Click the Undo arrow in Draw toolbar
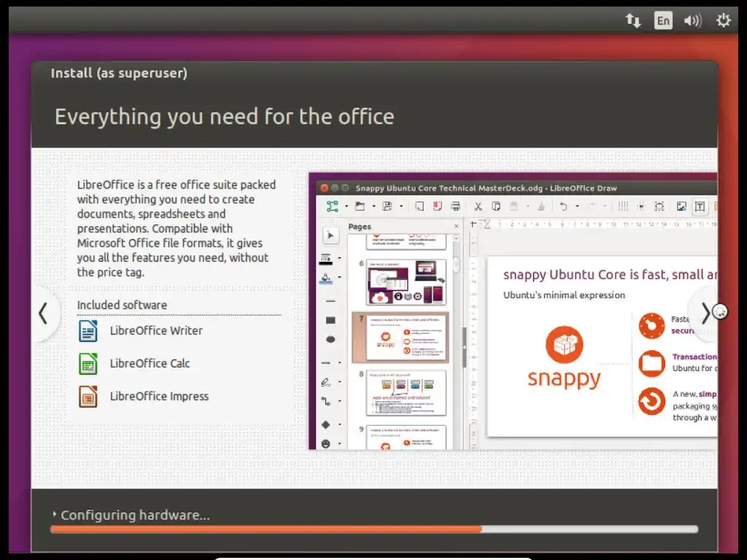Viewport: 747px width, 560px height. coord(563,206)
